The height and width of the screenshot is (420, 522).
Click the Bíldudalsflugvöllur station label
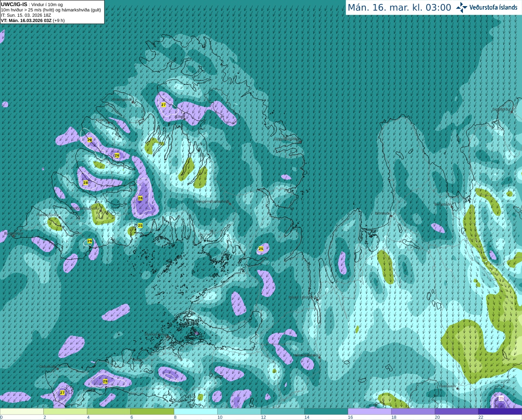pyautogui.click(x=85, y=208)
